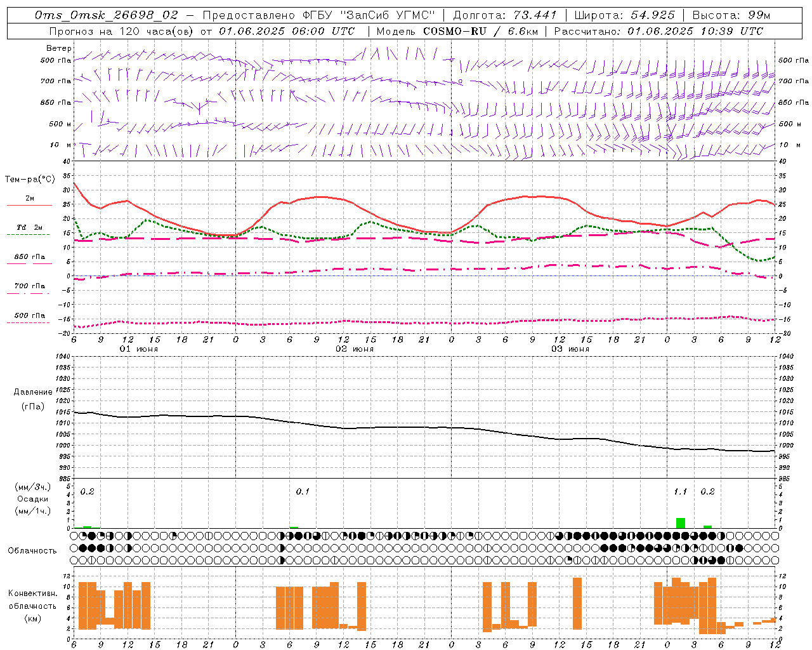Click the station ID Oms_Omsk_26698_02 in header
Screen dimensions: 812x650
[x=106, y=15]
